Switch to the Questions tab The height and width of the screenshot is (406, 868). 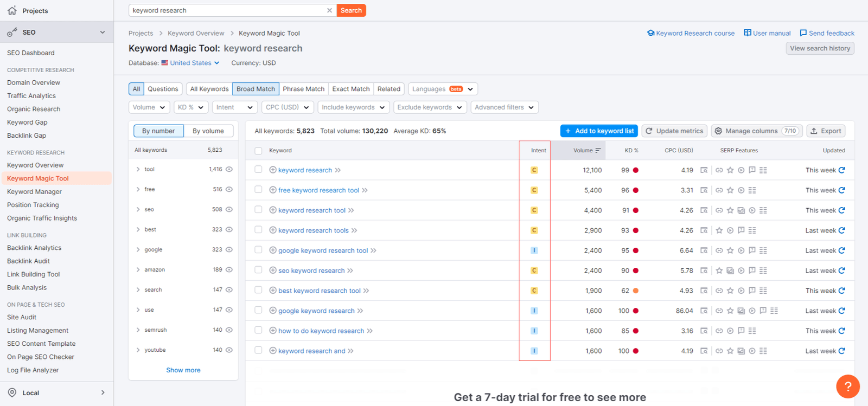coord(163,89)
